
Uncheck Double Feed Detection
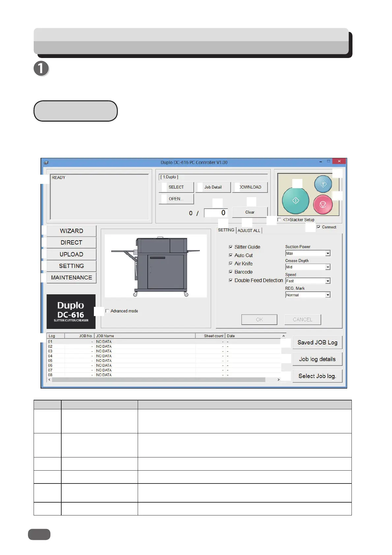(x=231, y=280)
